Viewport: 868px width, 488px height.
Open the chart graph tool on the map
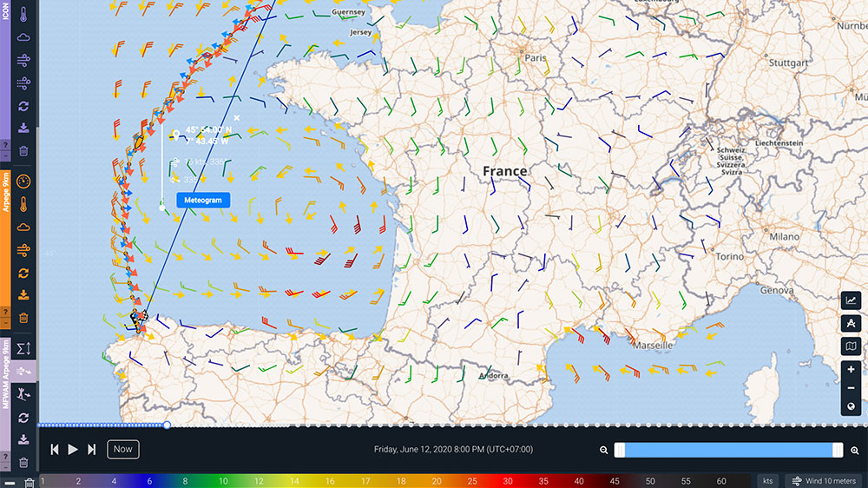[x=852, y=300]
